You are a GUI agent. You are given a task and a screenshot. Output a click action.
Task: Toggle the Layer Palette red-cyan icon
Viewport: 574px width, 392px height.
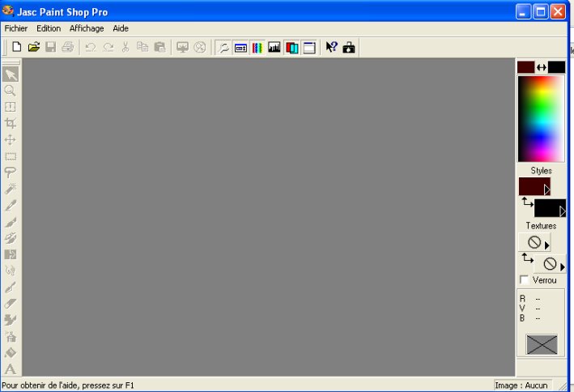point(291,48)
